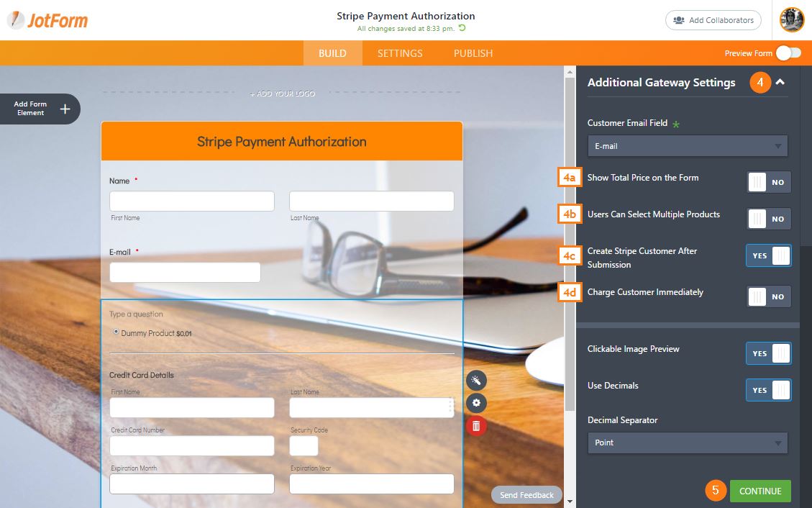Click the E-mail input field
This screenshot has height=508, width=812.
coord(185,273)
